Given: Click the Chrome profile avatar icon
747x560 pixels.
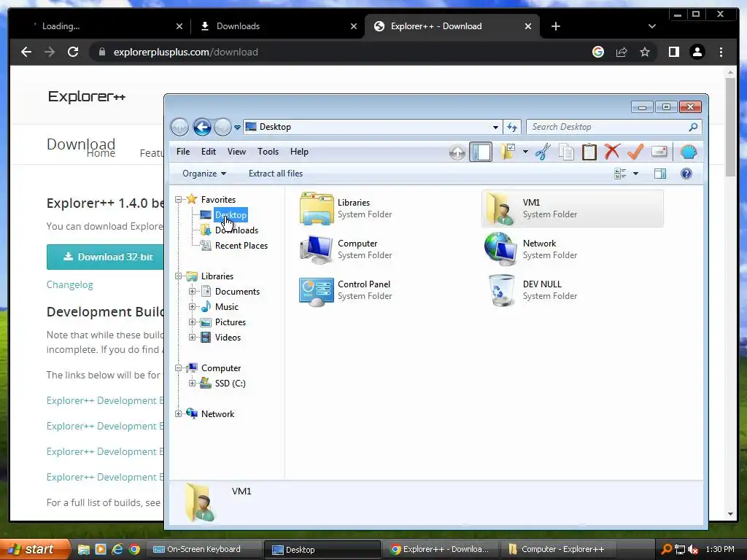Looking at the screenshot, I should (697, 52).
